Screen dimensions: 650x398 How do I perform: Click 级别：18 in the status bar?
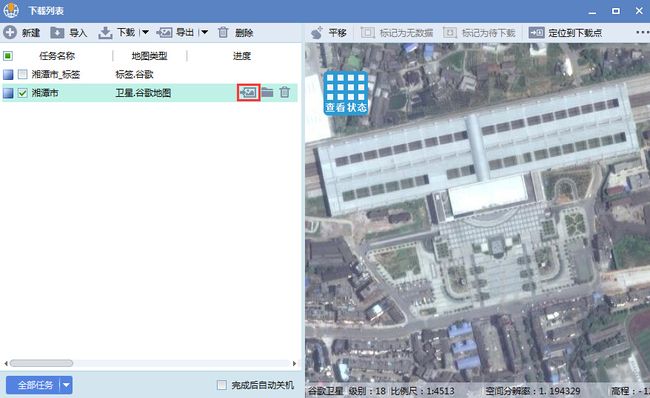point(367,391)
